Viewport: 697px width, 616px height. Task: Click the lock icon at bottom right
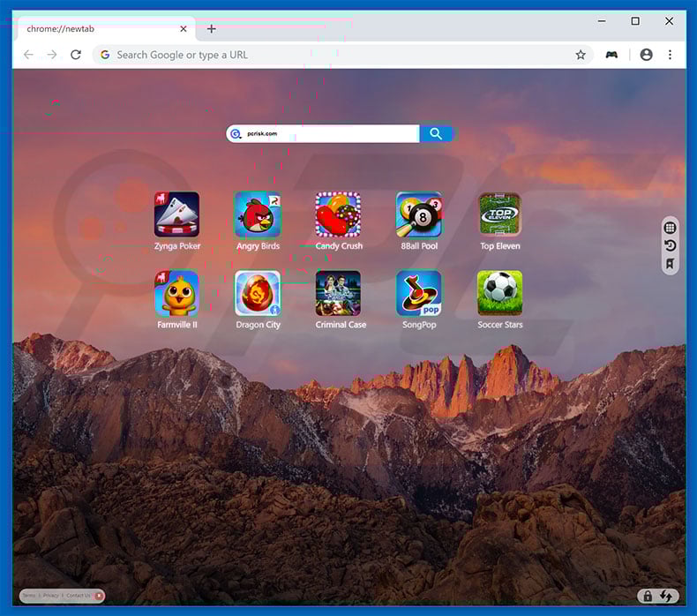[648, 596]
